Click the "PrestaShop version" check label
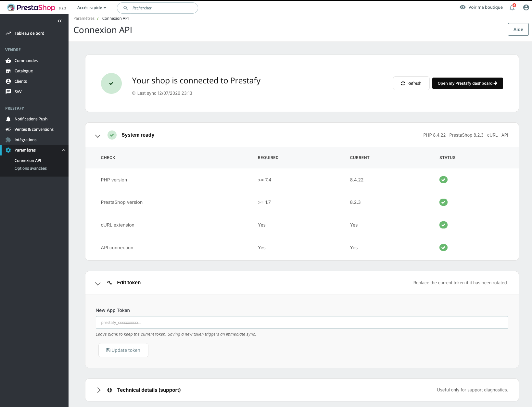Screen dimensions: 532x407 coord(122,202)
